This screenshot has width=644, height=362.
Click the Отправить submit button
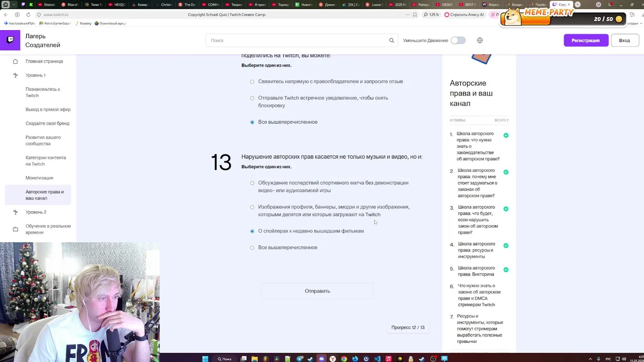[317, 291]
